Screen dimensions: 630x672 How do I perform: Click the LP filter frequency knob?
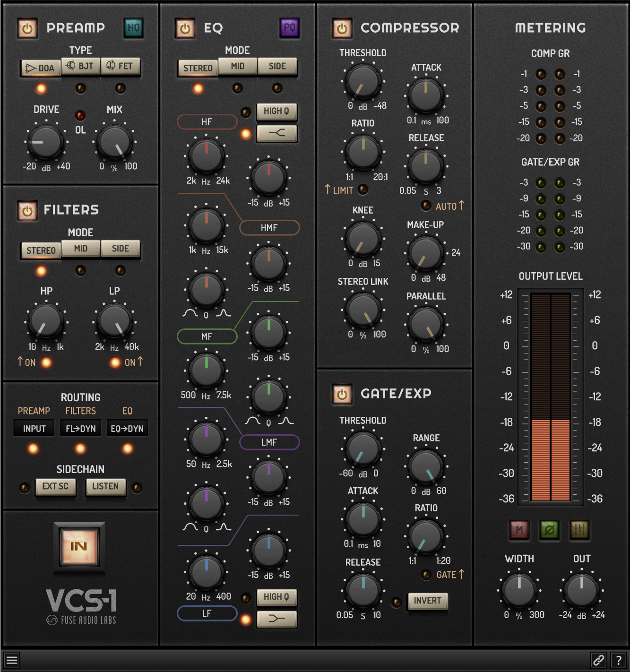click(114, 321)
